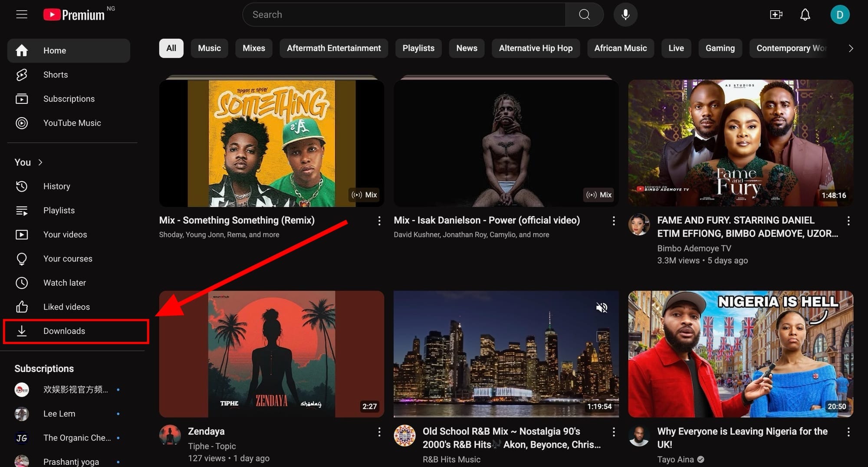Viewport: 868px width, 467px height.
Task: Open options for Old School R&B Mix
Action: pyautogui.click(x=613, y=432)
